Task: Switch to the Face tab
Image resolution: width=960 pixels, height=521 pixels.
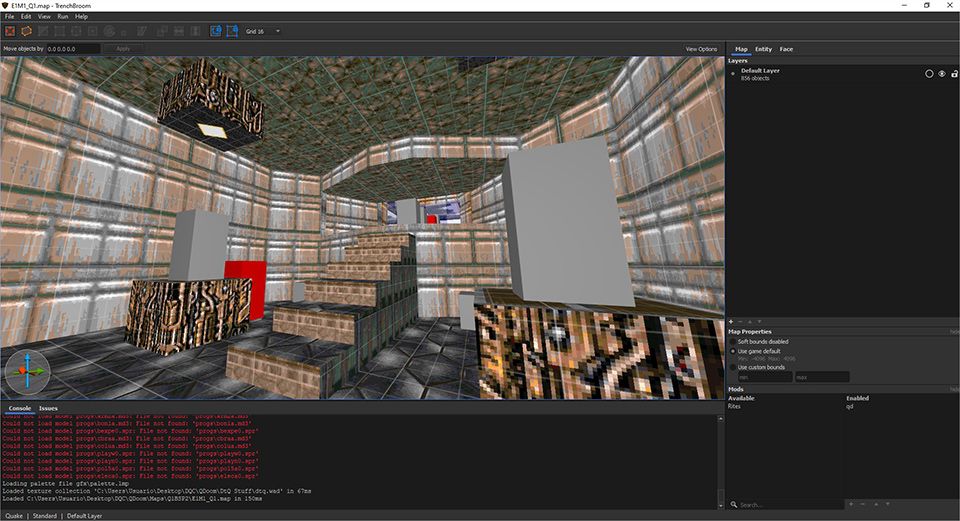Action: pos(787,48)
